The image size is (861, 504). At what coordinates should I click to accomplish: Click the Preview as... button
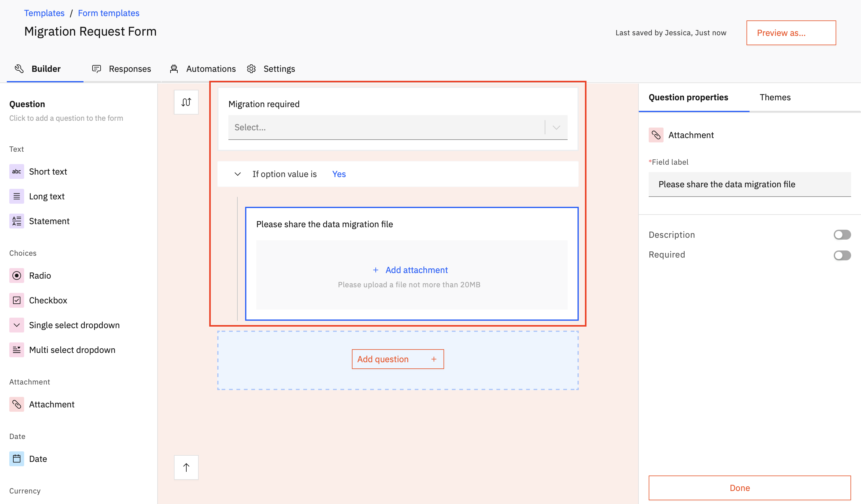click(x=791, y=33)
